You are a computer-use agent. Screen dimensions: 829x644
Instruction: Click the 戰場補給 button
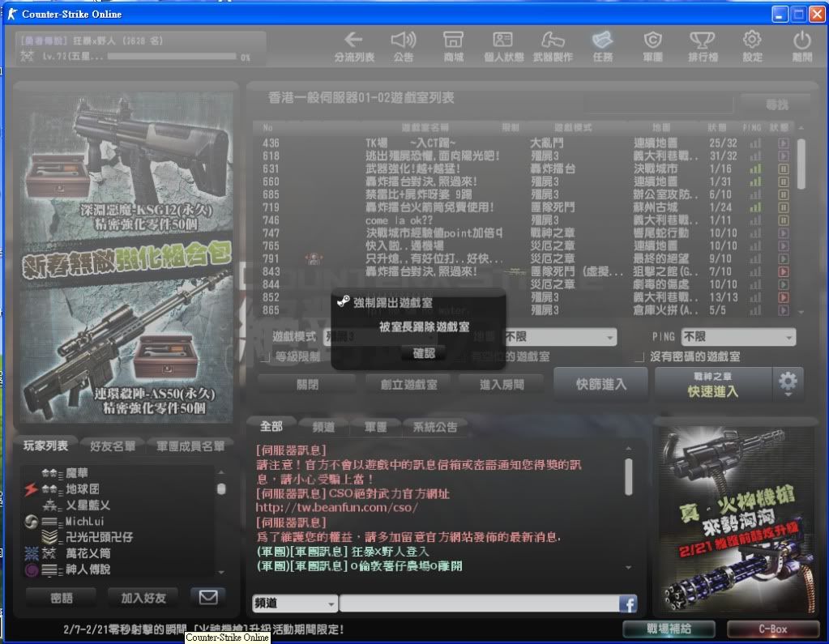click(669, 629)
